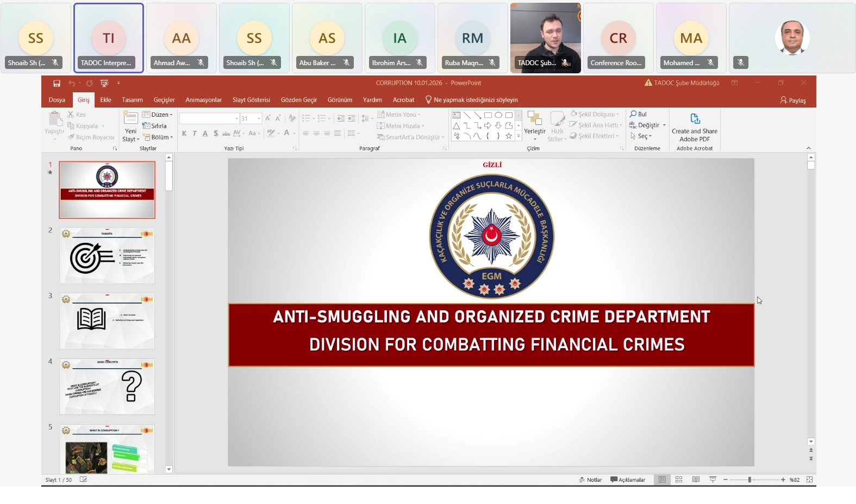856x504 pixels.
Task: Adjust the zoom slider handle
Action: [749, 480]
